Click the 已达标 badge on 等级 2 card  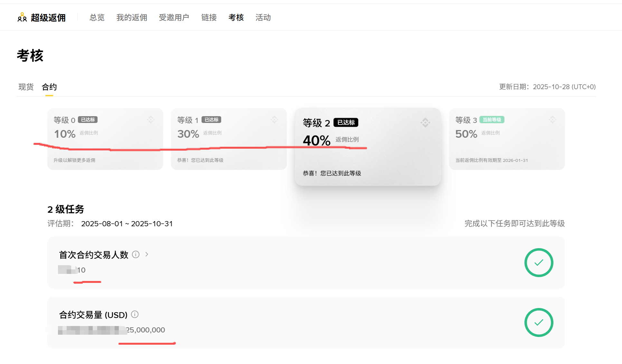pos(346,123)
